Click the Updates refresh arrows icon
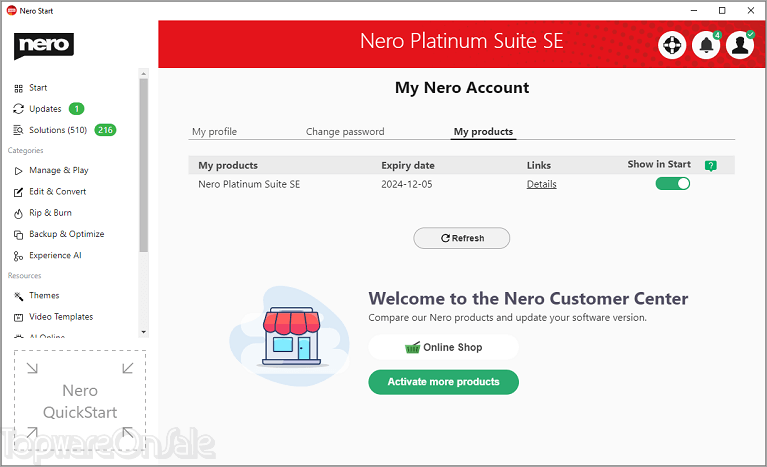Viewport: 767px width, 467px height. 19,109
